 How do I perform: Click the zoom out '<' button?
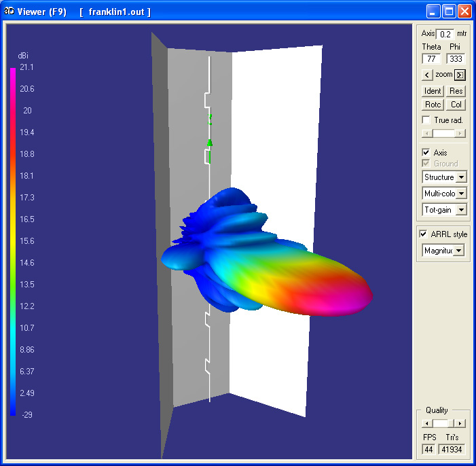pos(427,75)
